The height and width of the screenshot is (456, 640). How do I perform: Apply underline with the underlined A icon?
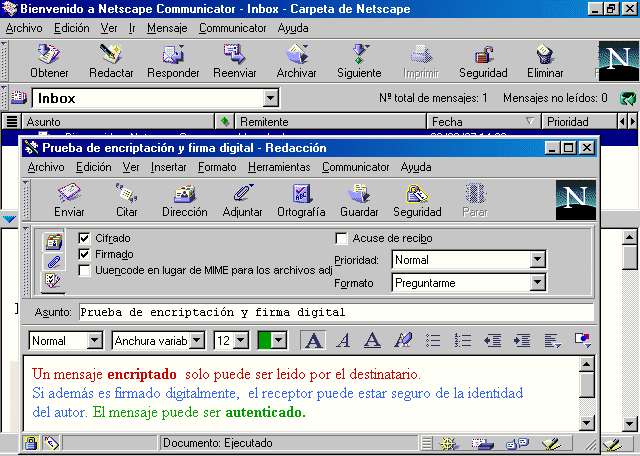[x=372, y=340]
